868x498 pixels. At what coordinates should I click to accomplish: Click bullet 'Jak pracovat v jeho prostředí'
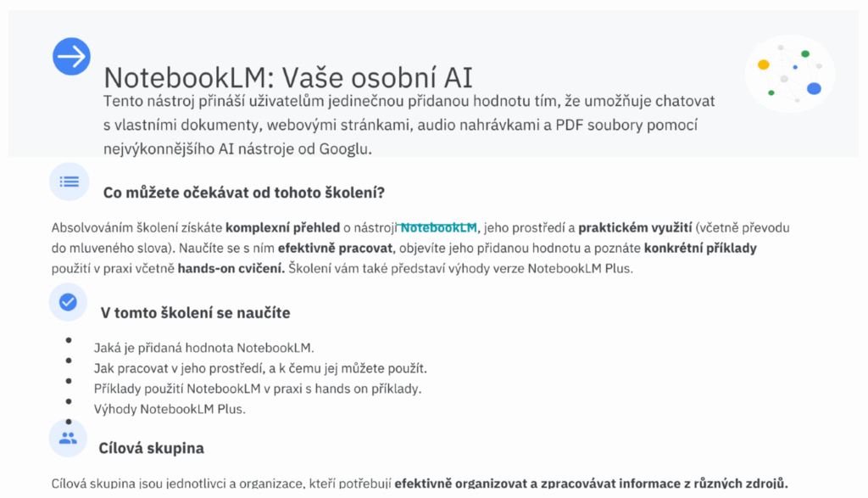[260, 368]
